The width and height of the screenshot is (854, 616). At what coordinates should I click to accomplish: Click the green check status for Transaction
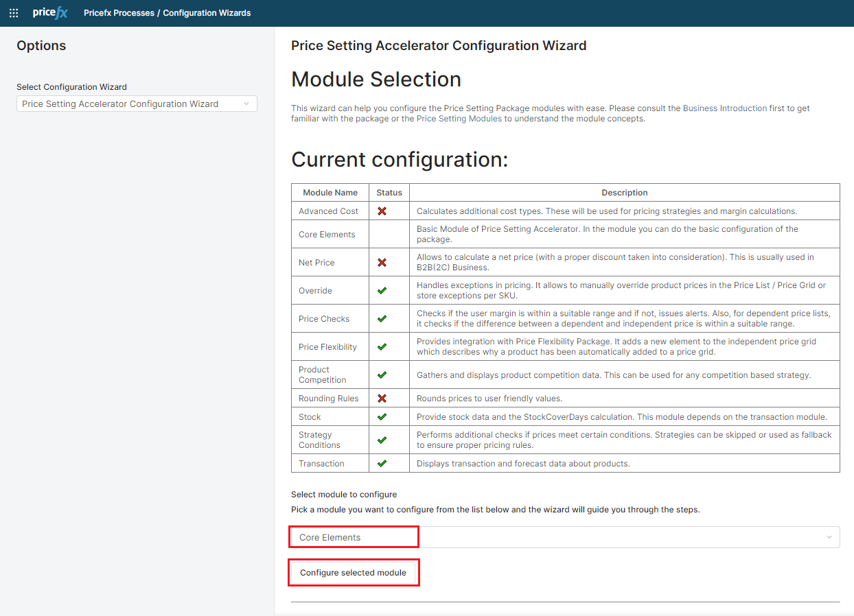coord(382,464)
